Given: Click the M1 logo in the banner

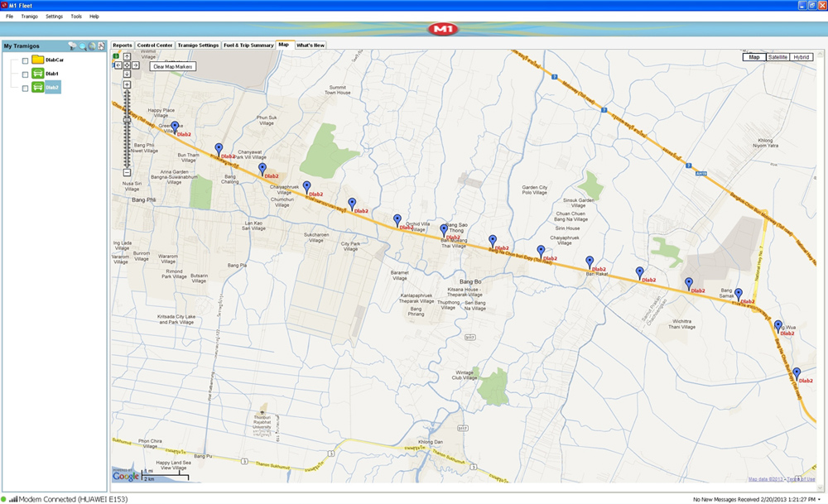Looking at the screenshot, I should (x=442, y=29).
